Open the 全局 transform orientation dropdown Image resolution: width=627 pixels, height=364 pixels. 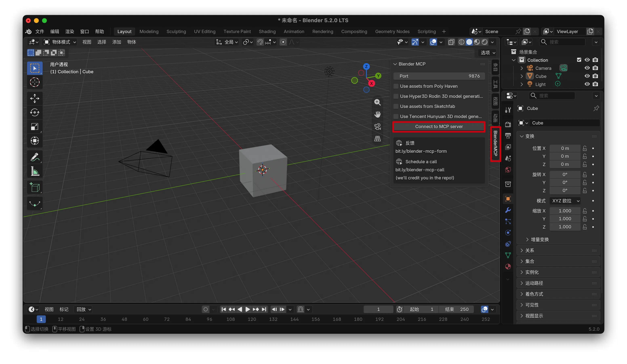pos(227,42)
